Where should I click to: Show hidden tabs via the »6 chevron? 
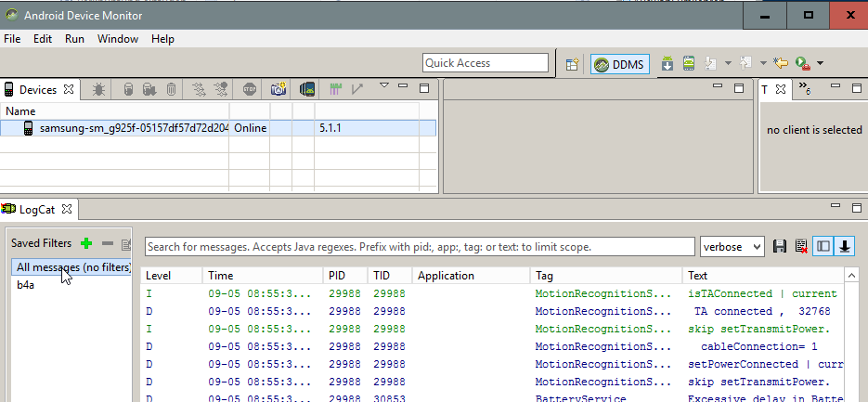(805, 88)
